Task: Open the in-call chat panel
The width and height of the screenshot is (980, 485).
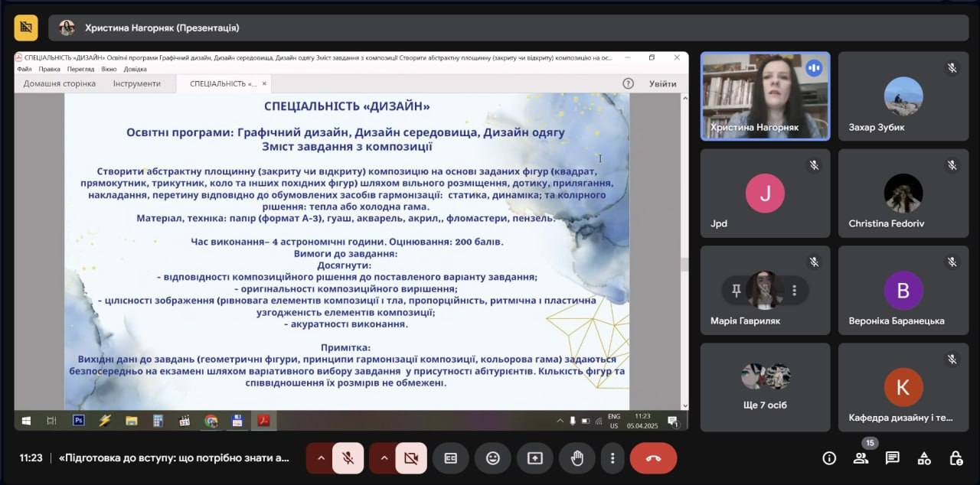Action: [893, 458]
